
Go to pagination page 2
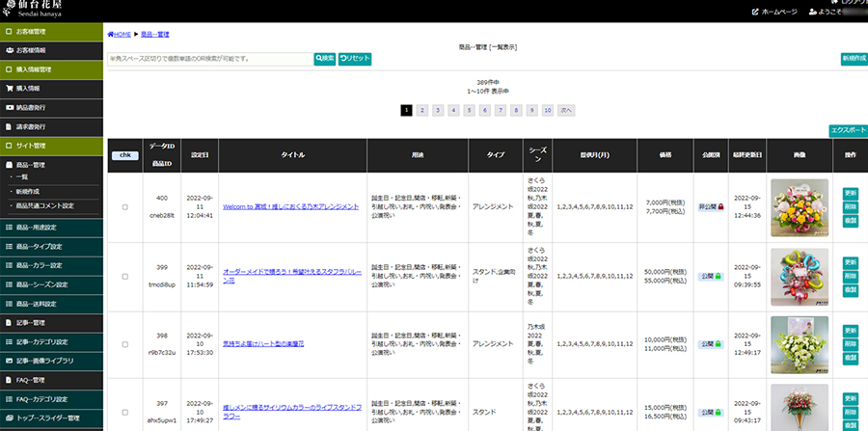421,111
